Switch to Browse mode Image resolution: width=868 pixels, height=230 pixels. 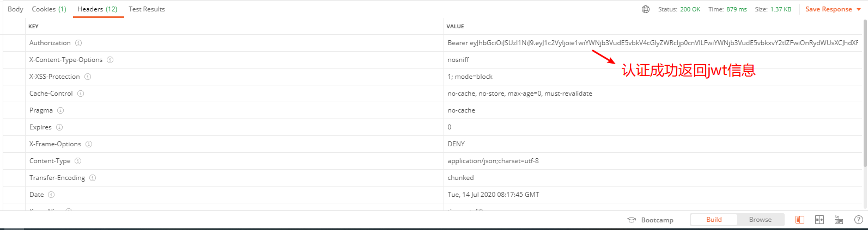point(760,220)
